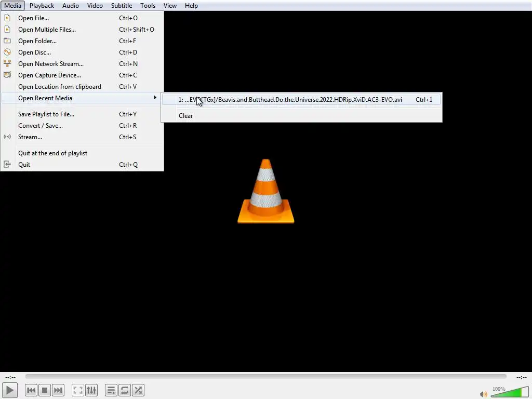This screenshot has height=399, width=532.
Task: Toggle random shuffle playback
Action: point(138,390)
